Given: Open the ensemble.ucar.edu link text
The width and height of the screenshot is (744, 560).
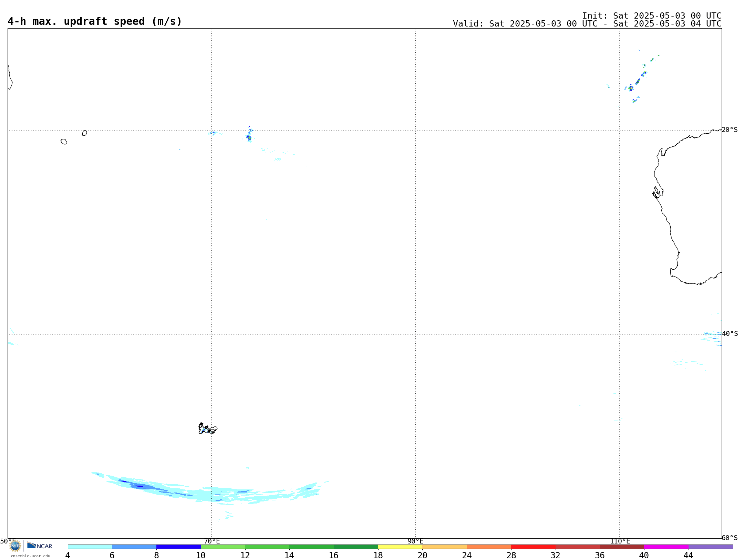Looking at the screenshot, I should (31, 556).
